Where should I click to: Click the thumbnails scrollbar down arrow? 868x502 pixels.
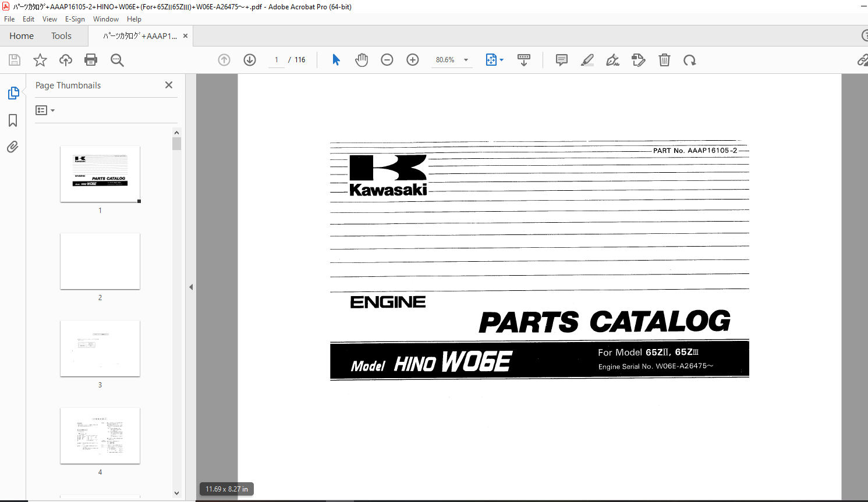177,493
